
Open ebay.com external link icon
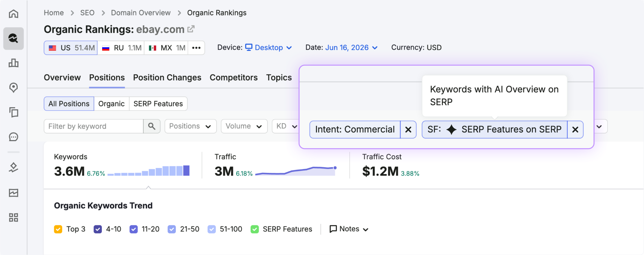click(191, 29)
